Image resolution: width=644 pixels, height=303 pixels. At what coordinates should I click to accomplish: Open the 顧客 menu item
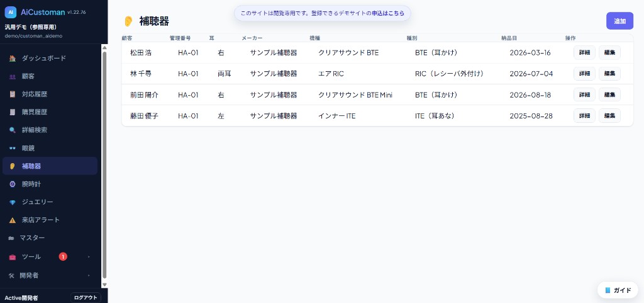click(50, 76)
